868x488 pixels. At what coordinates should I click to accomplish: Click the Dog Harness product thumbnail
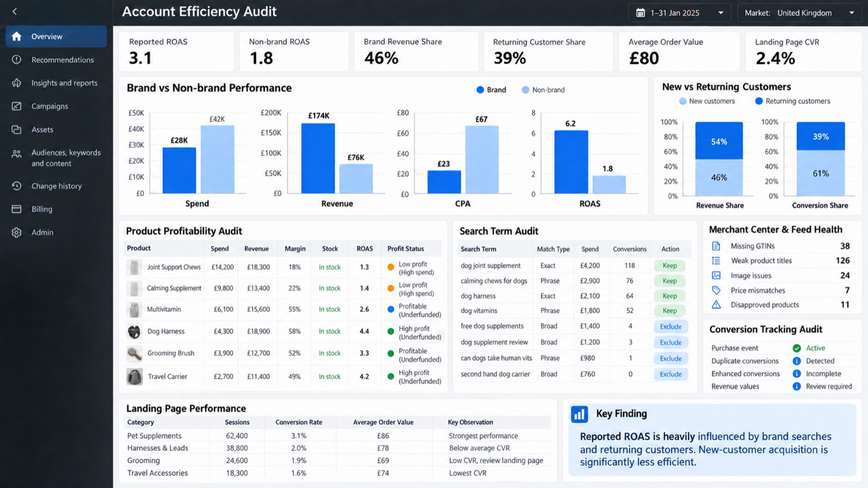(134, 331)
